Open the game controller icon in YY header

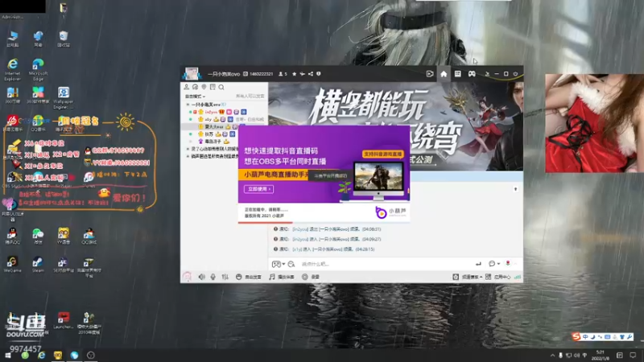pyautogui.click(x=472, y=74)
